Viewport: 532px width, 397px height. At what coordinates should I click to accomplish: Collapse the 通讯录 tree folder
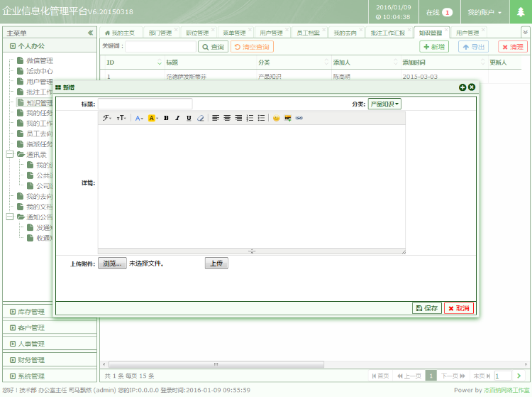[9, 154]
